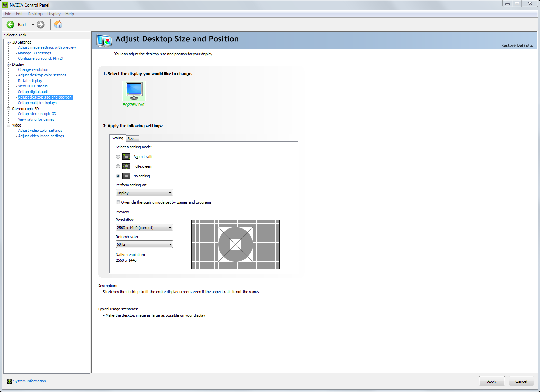Enable Override the scaling mode checkbox

118,202
